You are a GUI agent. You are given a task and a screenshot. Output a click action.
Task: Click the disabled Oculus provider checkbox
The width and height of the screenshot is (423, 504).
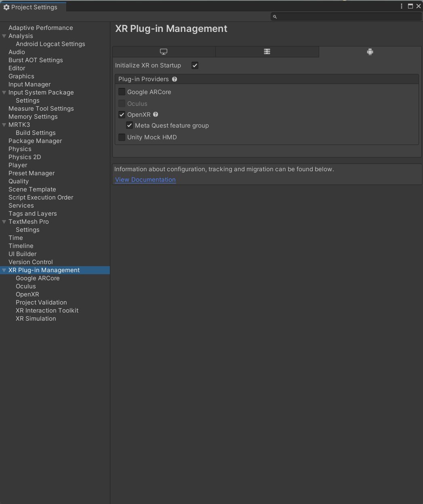[122, 103]
